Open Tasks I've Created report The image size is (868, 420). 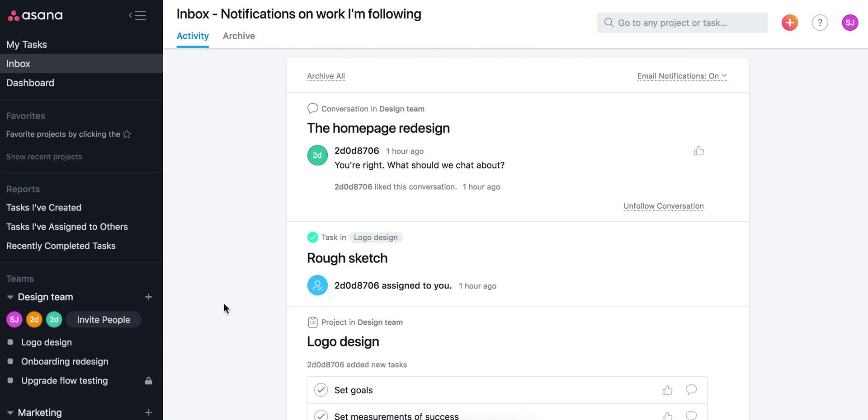point(44,207)
